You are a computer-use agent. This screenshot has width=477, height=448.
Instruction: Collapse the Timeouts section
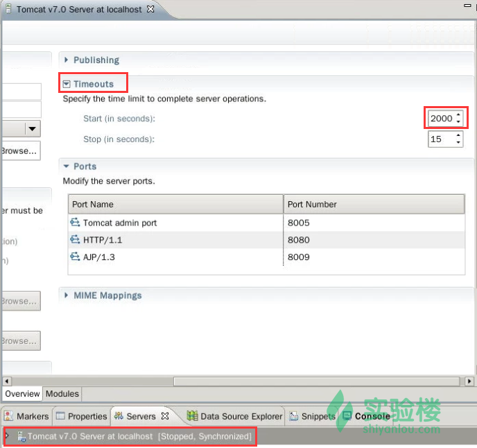[67, 84]
